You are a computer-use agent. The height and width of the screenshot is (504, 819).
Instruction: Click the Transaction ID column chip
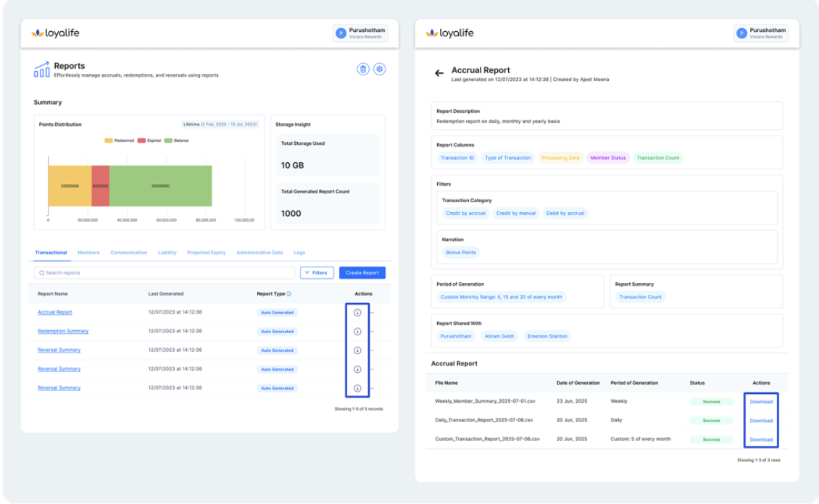(457, 158)
